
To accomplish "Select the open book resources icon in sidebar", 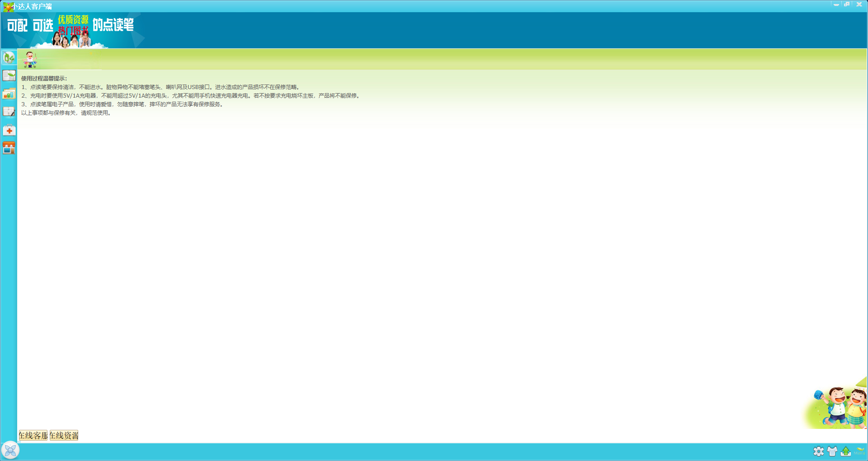I will pos(9,75).
